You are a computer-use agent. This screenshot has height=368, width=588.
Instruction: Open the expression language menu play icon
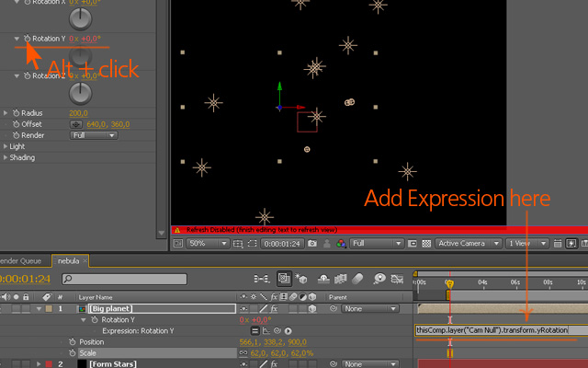[288, 331]
